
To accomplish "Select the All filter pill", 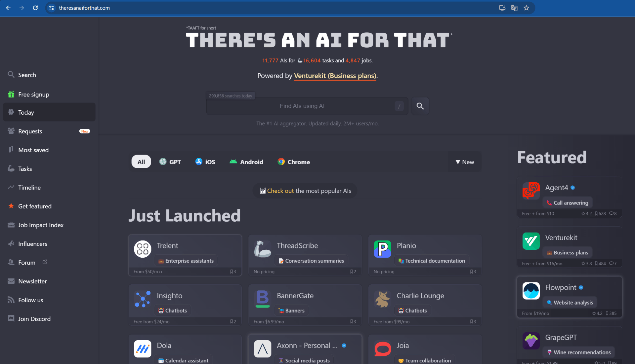I will [x=141, y=162].
